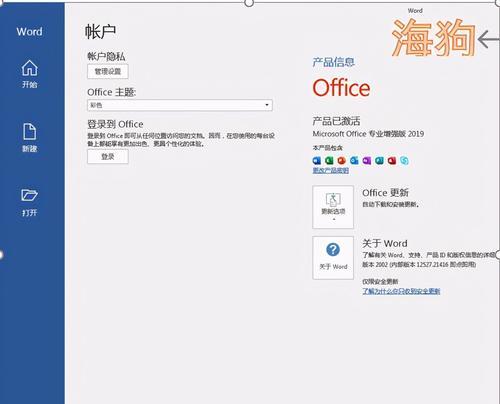Viewport: 500px width, 404px height.
Task: Click the 登录到 Office heading
Action: 115,124
